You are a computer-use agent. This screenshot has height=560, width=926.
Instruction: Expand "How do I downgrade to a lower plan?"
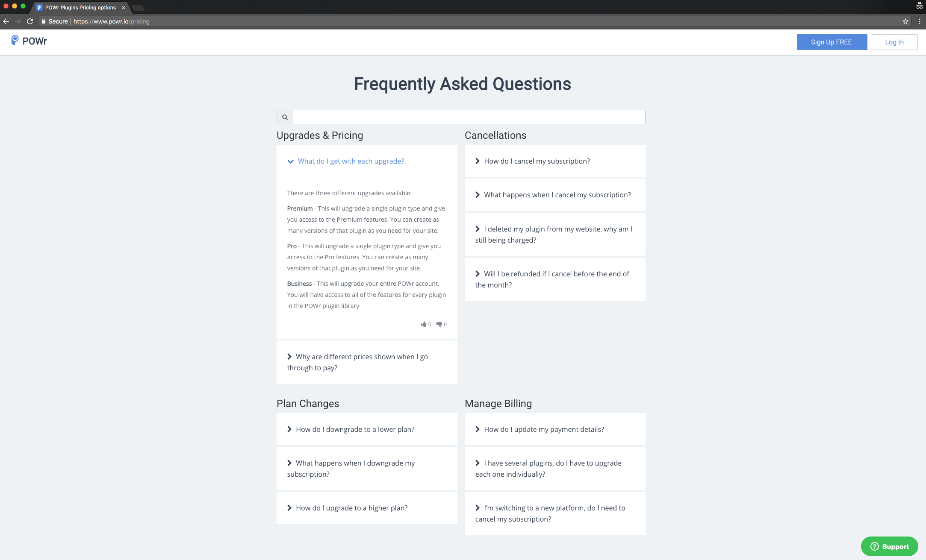tap(367, 429)
